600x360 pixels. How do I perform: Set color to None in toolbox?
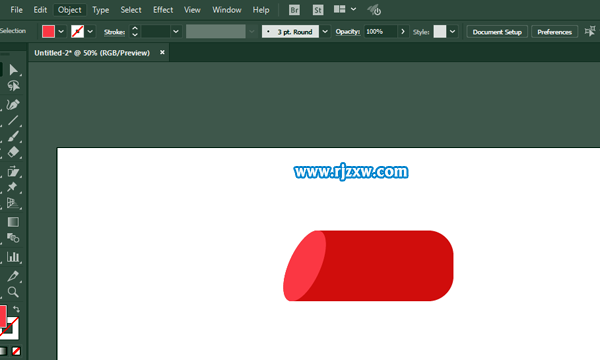point(16,351)
